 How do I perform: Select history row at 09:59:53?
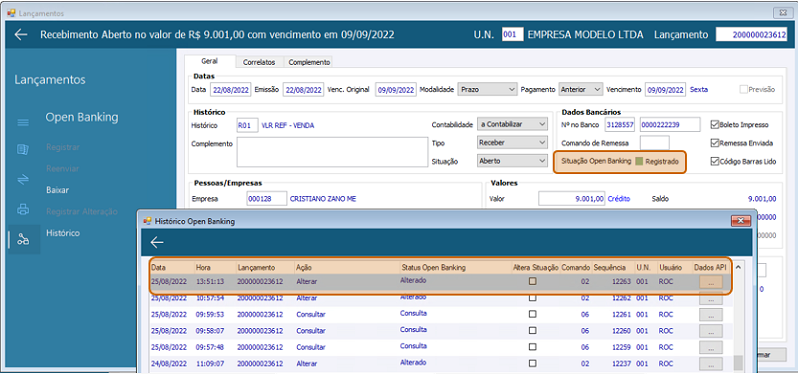[x=441, y=314]
